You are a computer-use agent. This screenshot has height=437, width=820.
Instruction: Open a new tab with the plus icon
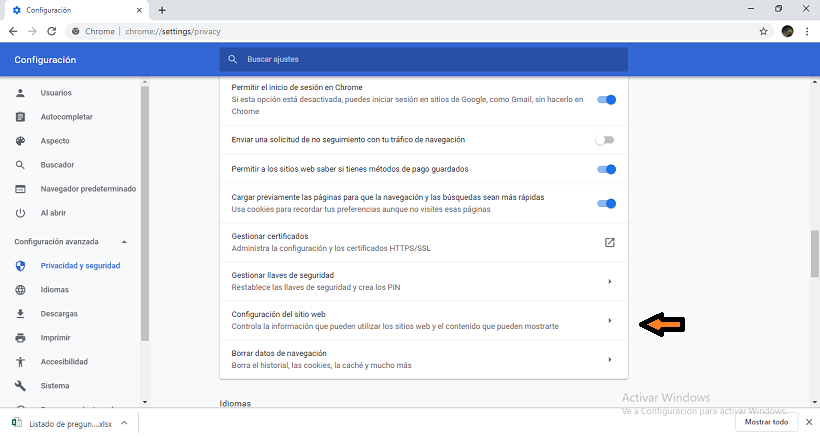[162, 10]
